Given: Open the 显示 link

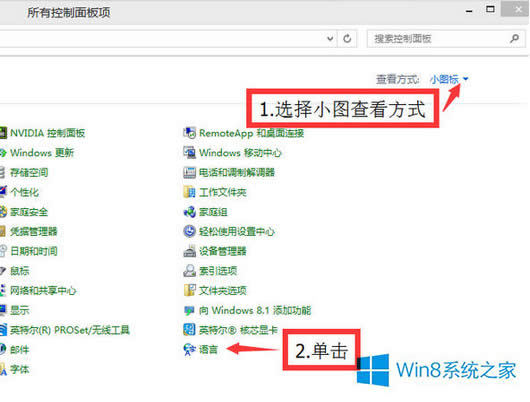Looking at the screenshot, I should click(20, 310).
